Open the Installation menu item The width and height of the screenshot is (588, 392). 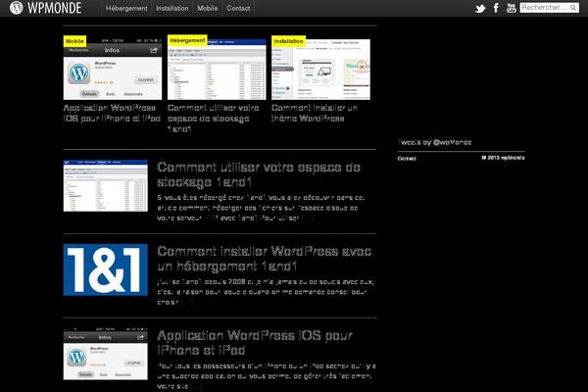click(172, 8)
